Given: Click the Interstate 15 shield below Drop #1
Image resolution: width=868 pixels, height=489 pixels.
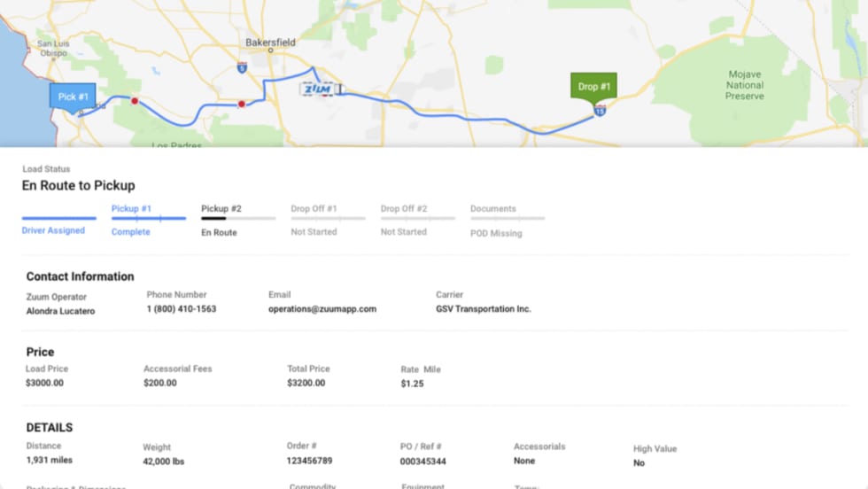Looking at the screenshot, I should (x=601, y=112).
